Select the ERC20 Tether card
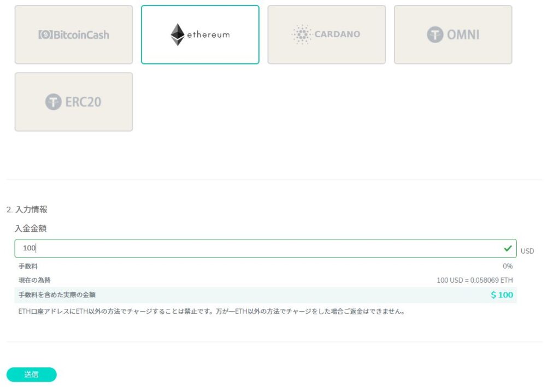Viewport: 547px width, 392px height. click(x=74, y=102)
